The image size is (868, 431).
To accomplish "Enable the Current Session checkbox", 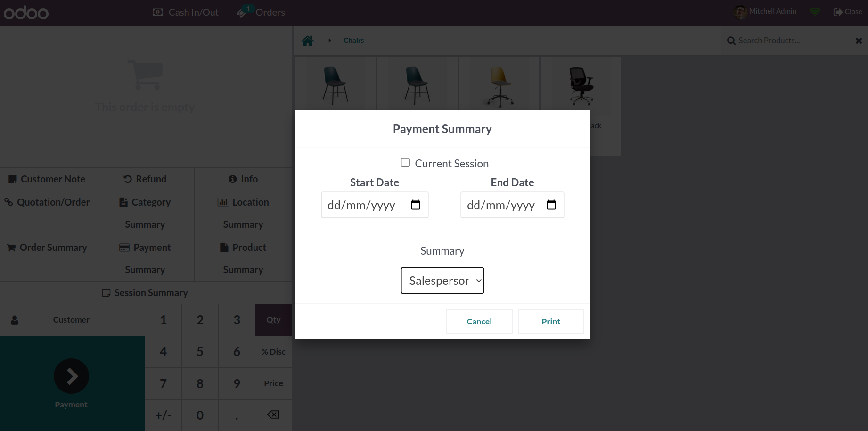I will tap(405, 163).
